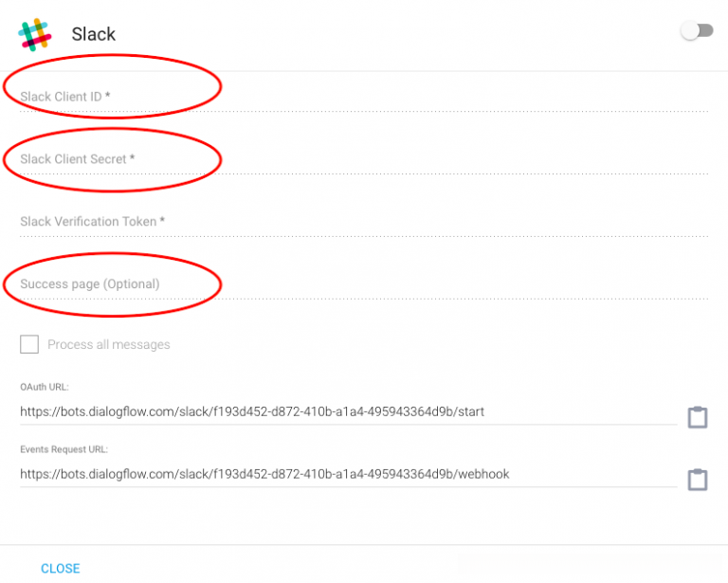The height and width of the screenshot is (583, 728).
Task: Check the Process all messages box
Action: click(29, 344)
